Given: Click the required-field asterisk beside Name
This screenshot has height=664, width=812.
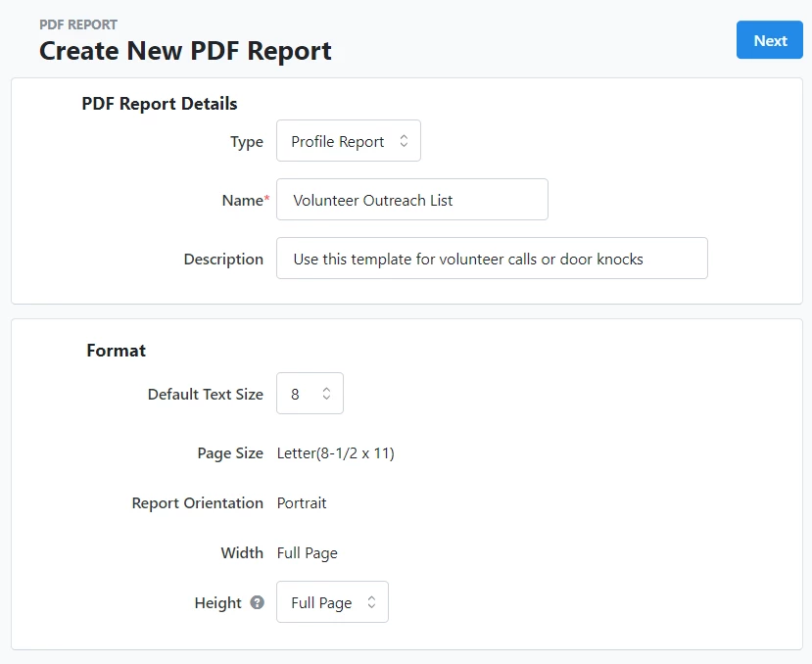Looking at the screenshot, I should [x=269, y=194].
